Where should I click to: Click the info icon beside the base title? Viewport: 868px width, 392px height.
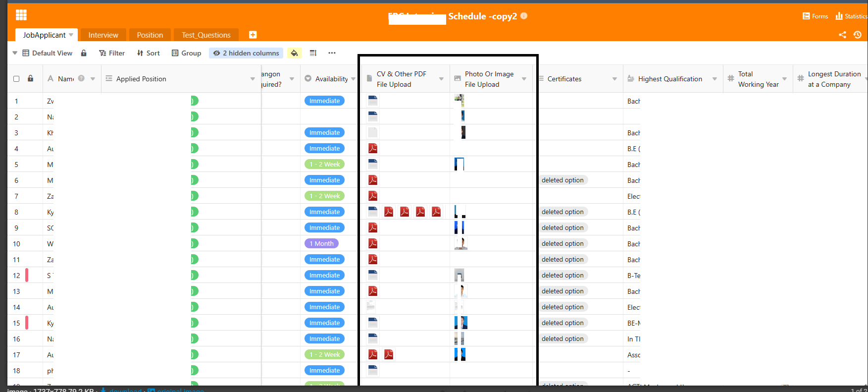click(x=524, y=16)
